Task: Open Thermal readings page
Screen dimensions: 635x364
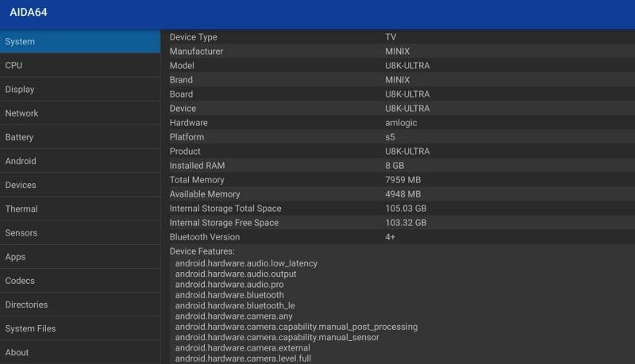Action: [x=79, y=209]
